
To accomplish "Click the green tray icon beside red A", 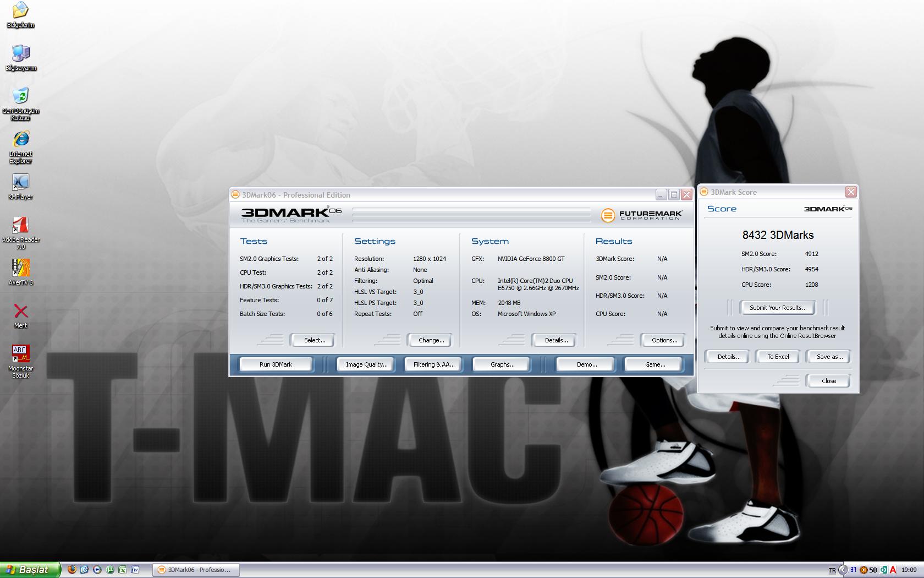I will pyautogui.click(x=883, y=570).
